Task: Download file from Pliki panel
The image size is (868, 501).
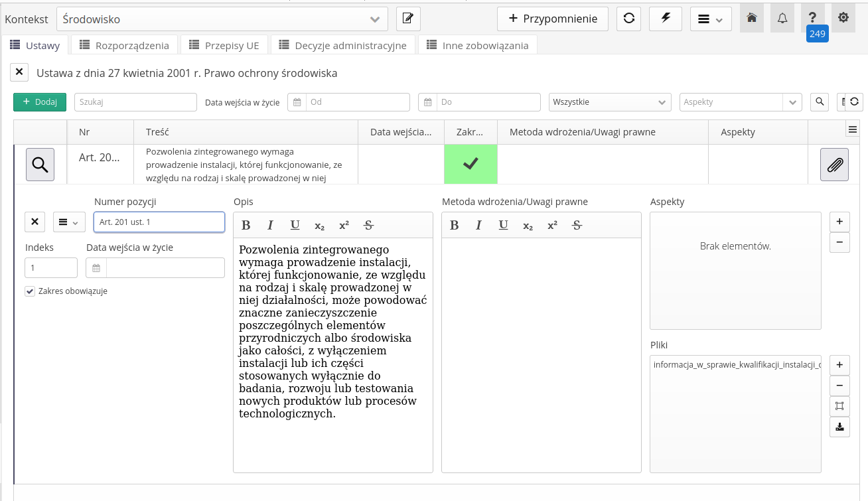Action: (839, 427)
